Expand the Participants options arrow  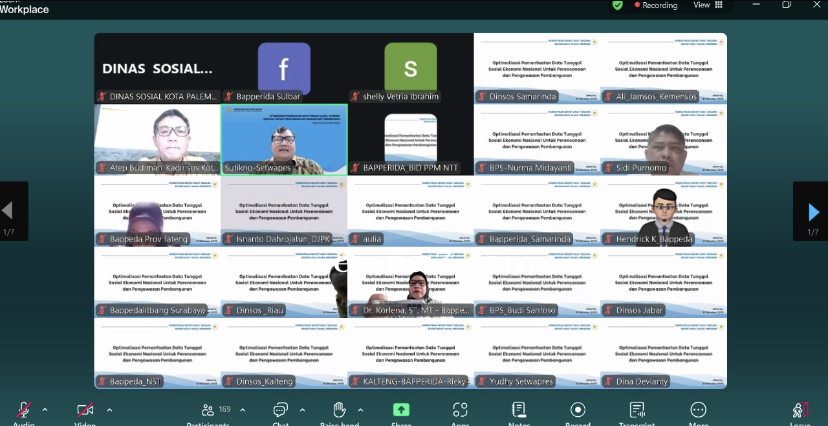pos(245,409)
